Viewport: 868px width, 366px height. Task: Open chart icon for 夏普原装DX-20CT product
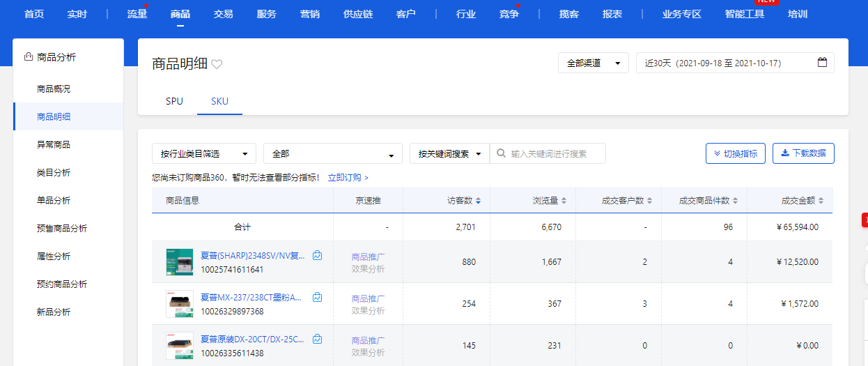(318, 340)
